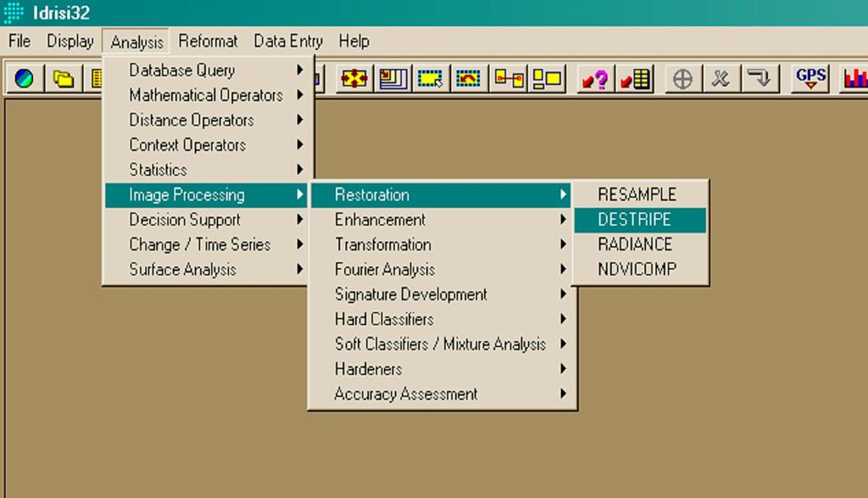This screenshot has width=868, height=498.
Task: Close the open Analysis menu
Action: tap(136, 42)
